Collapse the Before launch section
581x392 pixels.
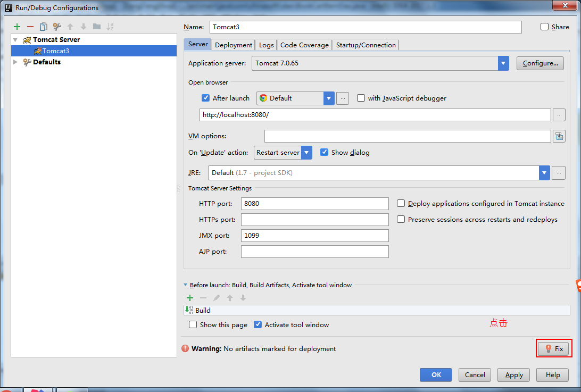tap(185, 285)
